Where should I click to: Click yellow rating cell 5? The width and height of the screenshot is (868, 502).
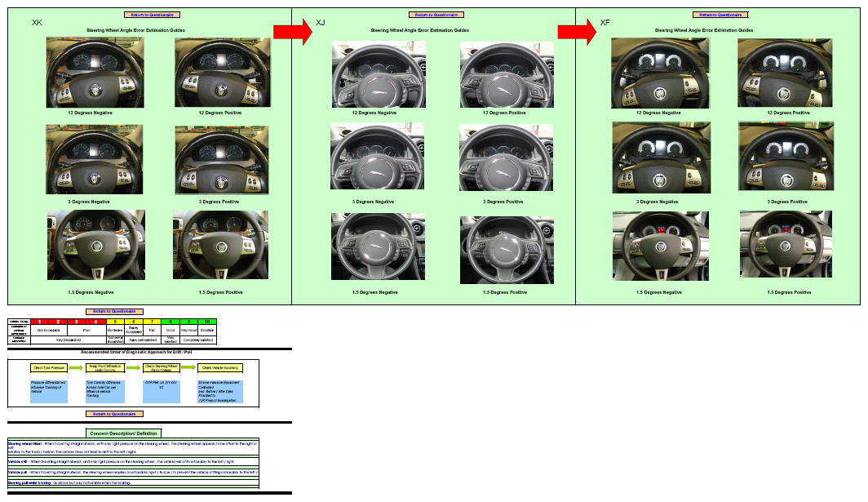pyautogui.click(x=115, y=322)
